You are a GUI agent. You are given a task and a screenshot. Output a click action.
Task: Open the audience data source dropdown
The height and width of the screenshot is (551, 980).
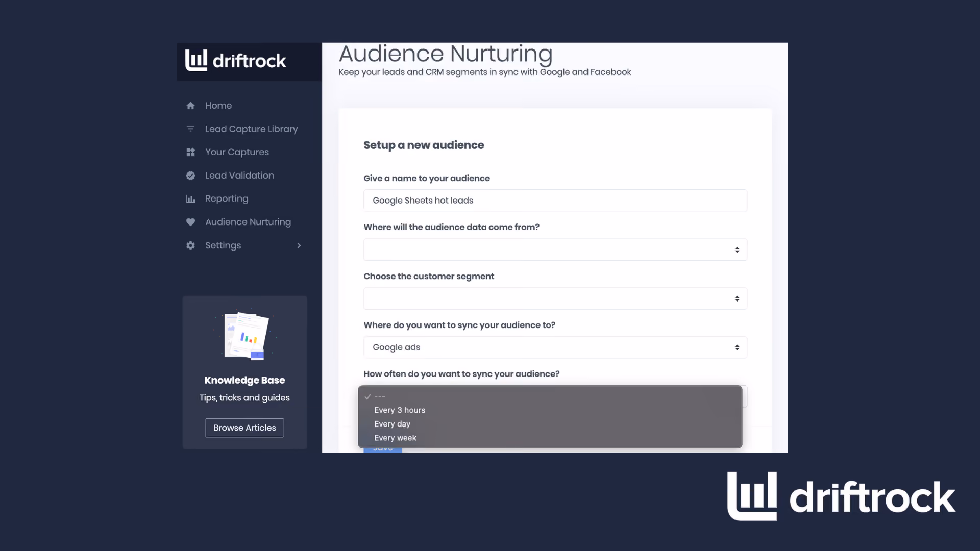click(555, 249)
